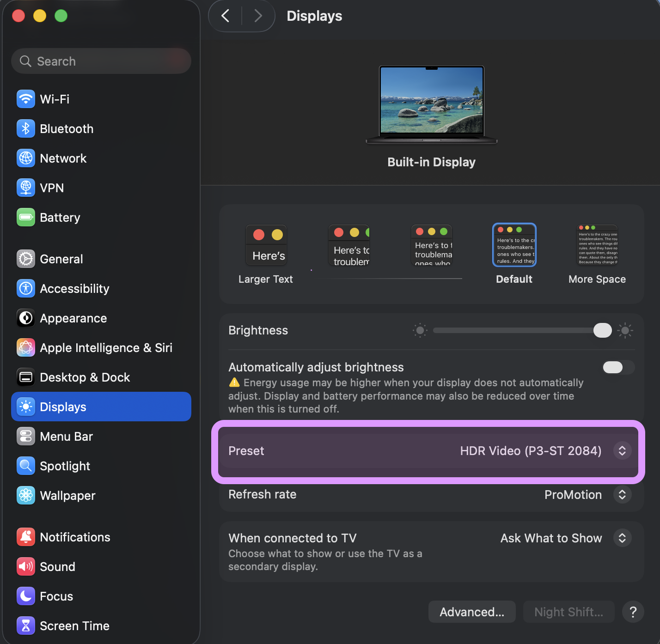Click the Notifications bell icon
660x644 pixels.
26,537
